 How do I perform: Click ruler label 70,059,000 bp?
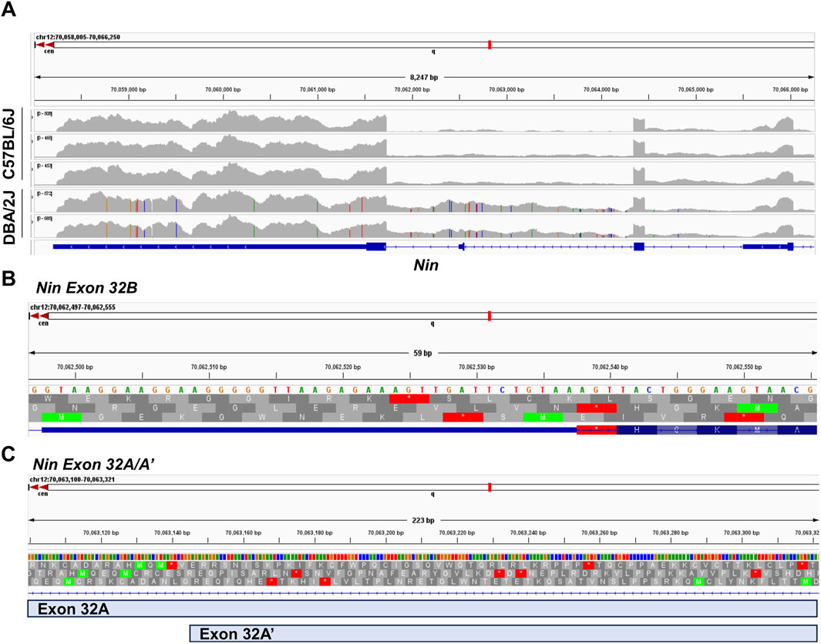pos(128,89)
